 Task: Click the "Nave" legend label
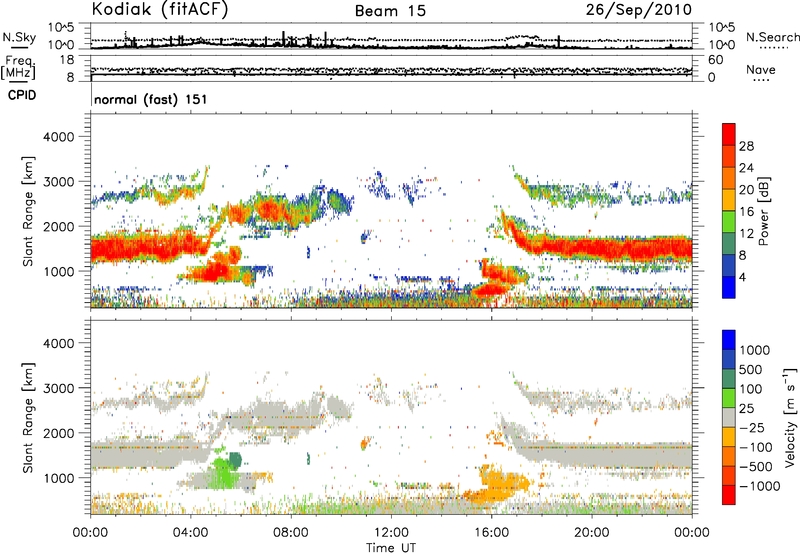pyautogui.click(x=761, y=69)
